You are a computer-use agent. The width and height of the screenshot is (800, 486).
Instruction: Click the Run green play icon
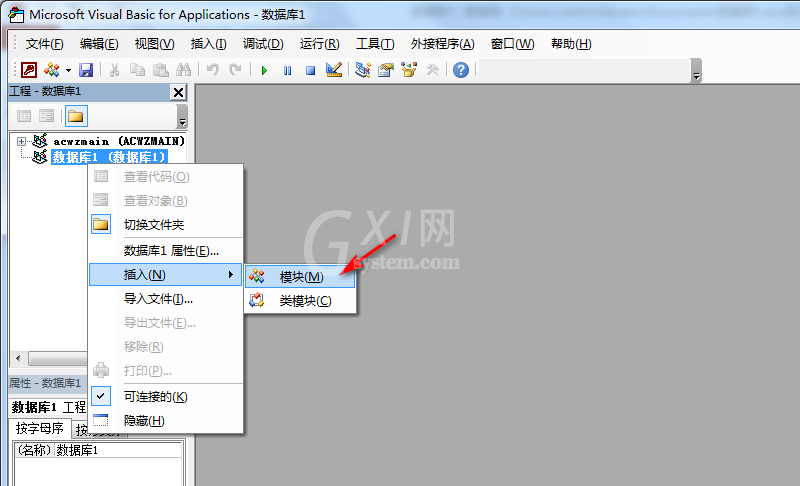[264, 70]
